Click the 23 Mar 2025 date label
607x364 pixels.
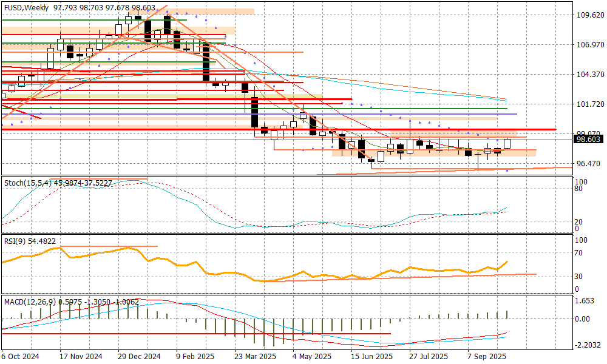pos(255,357)
